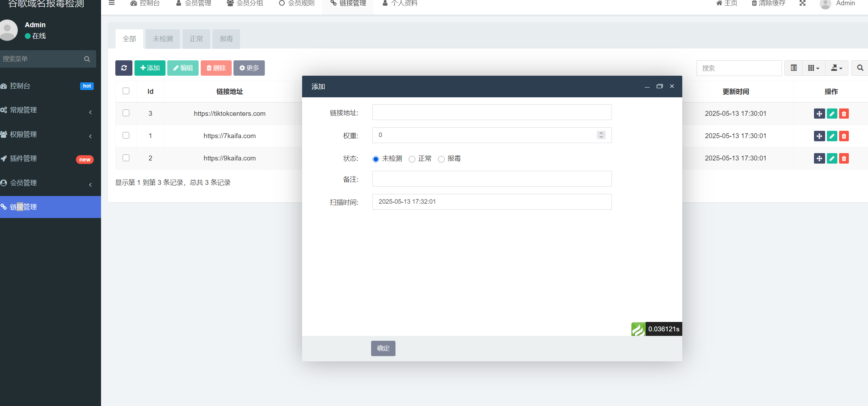The image size is (868, 406).
Task: Select the 正常 status radio button
Action: pos(412,159)
